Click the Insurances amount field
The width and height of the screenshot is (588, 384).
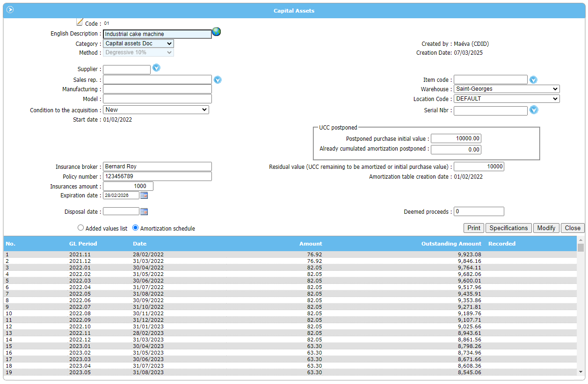(128, 186)
